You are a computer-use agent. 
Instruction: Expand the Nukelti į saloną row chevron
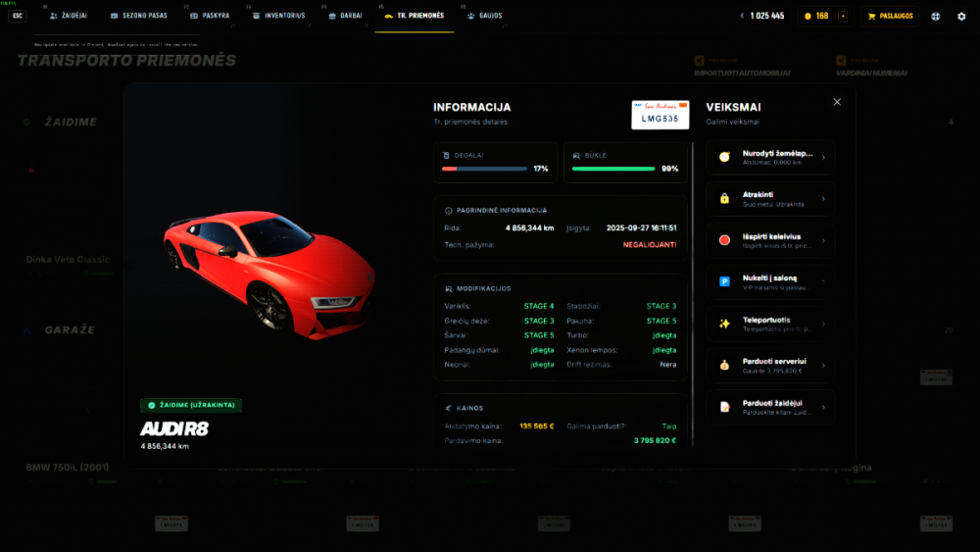coord(823,282)
